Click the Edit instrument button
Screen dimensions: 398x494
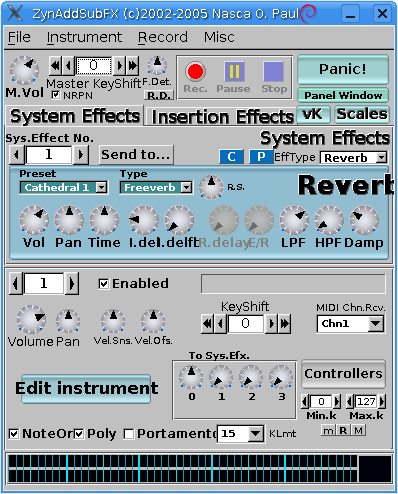(86, 389)
